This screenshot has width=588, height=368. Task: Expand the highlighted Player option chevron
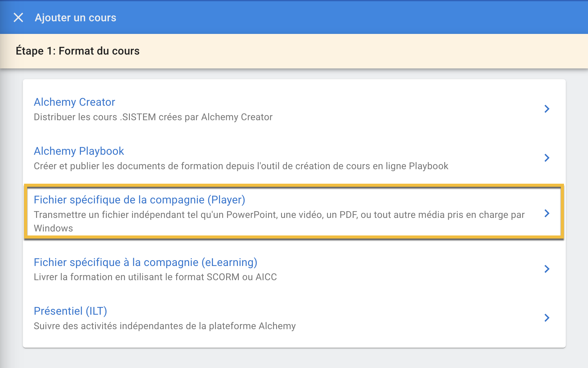tap(547, 213)
